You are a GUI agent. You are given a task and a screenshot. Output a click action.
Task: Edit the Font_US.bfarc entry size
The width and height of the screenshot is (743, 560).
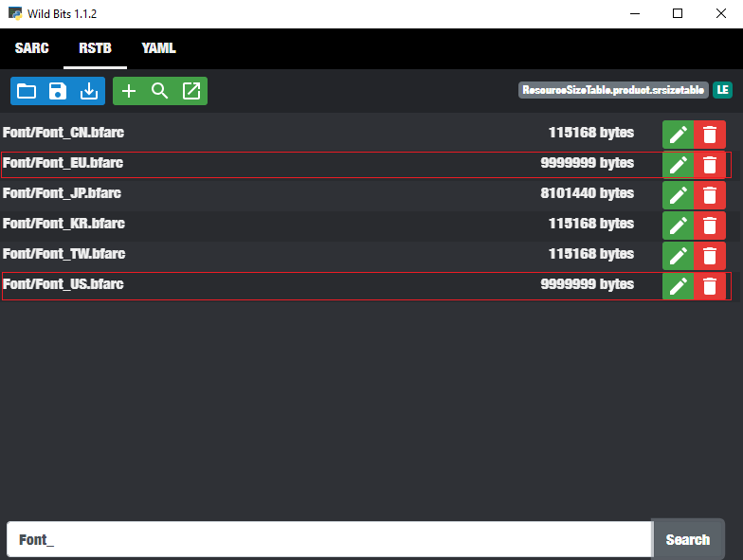(679, 286)
